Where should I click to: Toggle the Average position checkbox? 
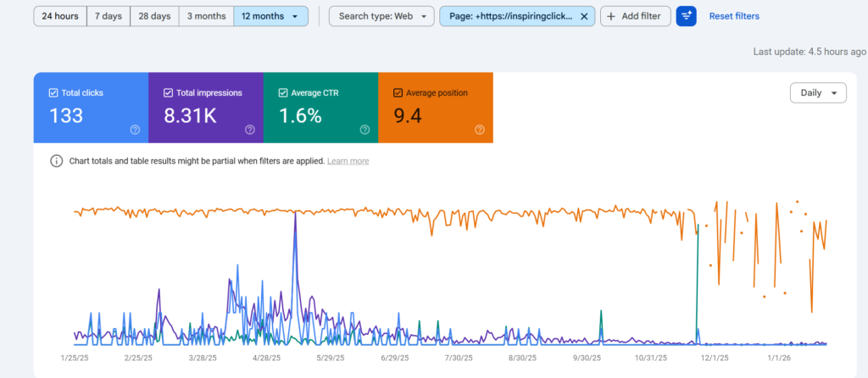click(398, 93)
